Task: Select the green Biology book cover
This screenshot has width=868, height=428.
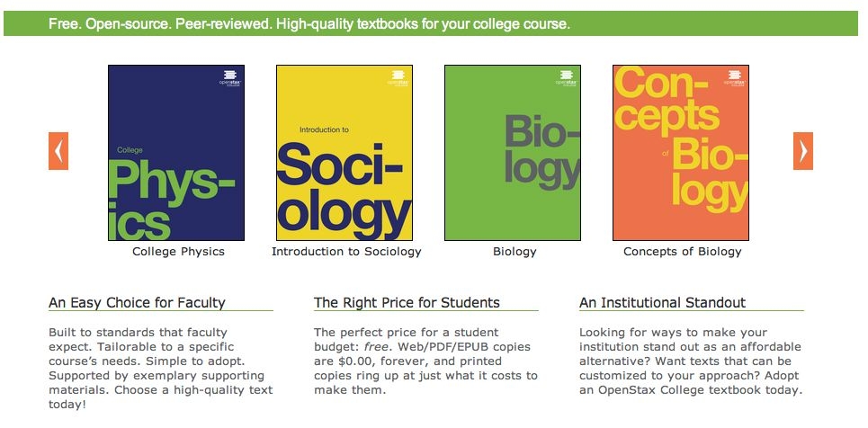Action: pyautogui.click(x=513, y=153)
